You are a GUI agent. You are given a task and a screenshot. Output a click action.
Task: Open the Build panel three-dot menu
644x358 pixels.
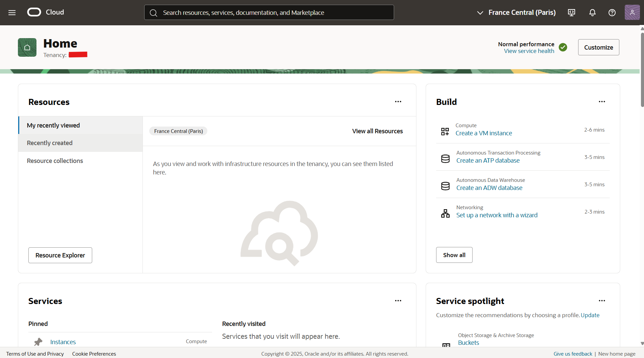click(x=602, y=102)
